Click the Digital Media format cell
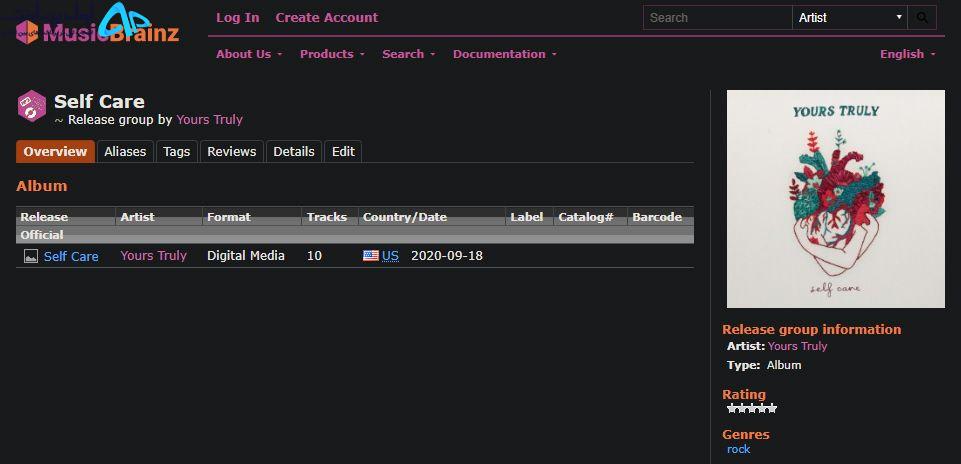Screen dimensions: 961x464 [246, 256]
